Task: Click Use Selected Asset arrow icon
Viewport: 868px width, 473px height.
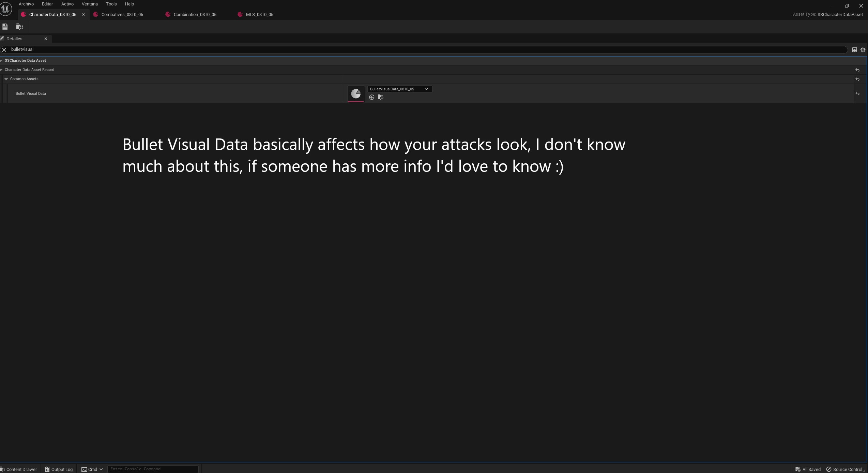Action: point(372,98)
